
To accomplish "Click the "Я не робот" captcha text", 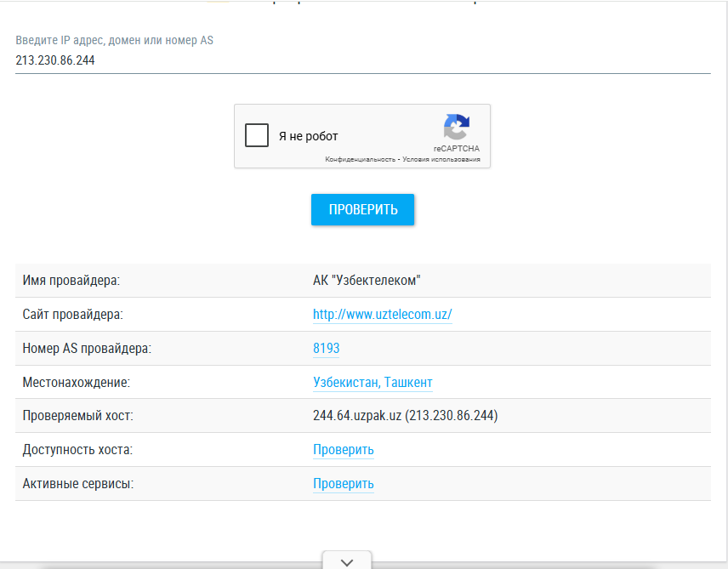I will (308, 136).
